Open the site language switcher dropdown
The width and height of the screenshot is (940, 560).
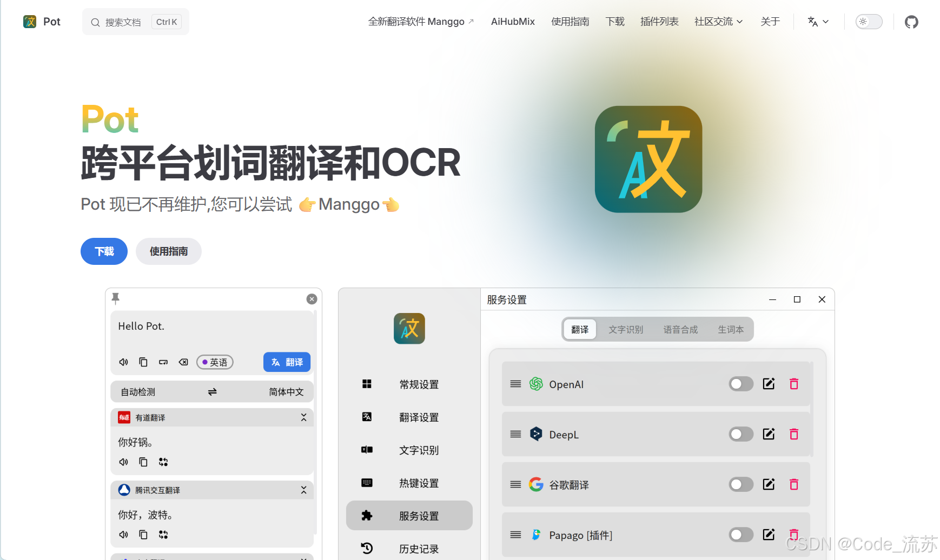pyautogui.click(x=818, y=22)
